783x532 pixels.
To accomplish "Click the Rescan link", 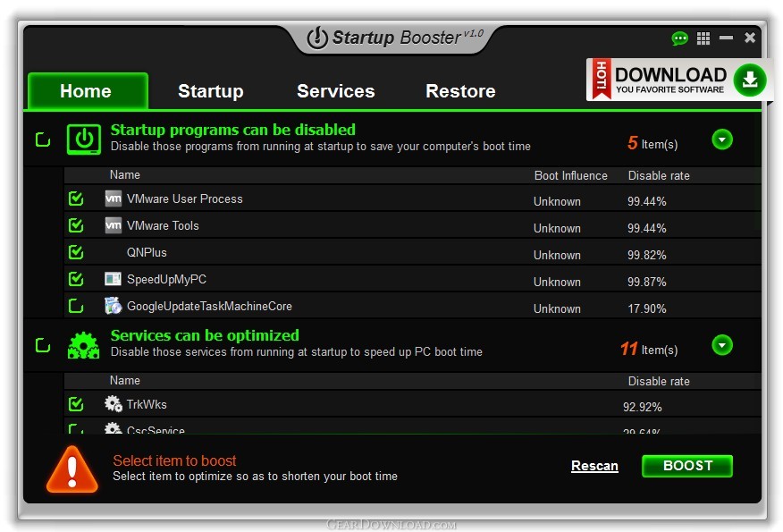I will (x=594, y=466).
